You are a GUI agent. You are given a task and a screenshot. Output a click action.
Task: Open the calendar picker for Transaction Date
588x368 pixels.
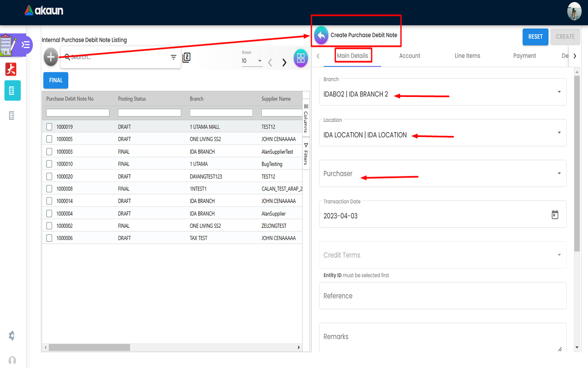555,215
